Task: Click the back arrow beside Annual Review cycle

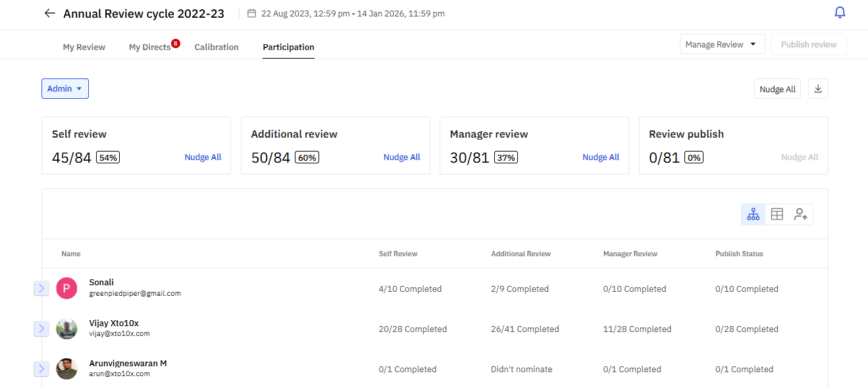Action: coord(49,13)
